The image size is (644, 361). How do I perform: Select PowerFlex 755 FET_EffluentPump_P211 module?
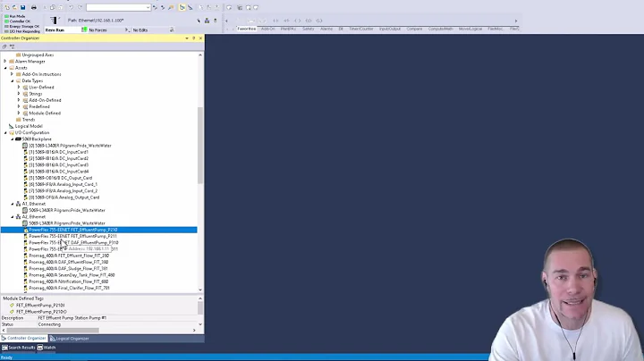[x=72, y=236]
